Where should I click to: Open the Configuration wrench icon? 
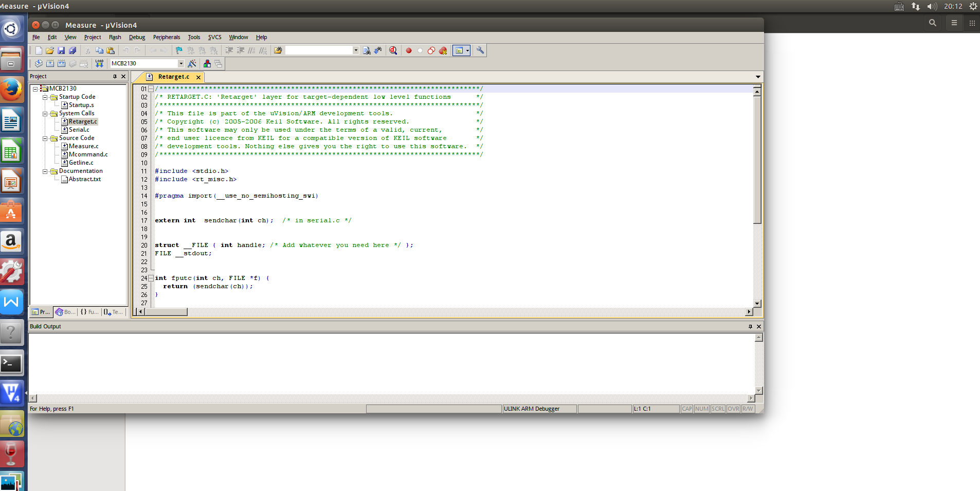[480, 50]
